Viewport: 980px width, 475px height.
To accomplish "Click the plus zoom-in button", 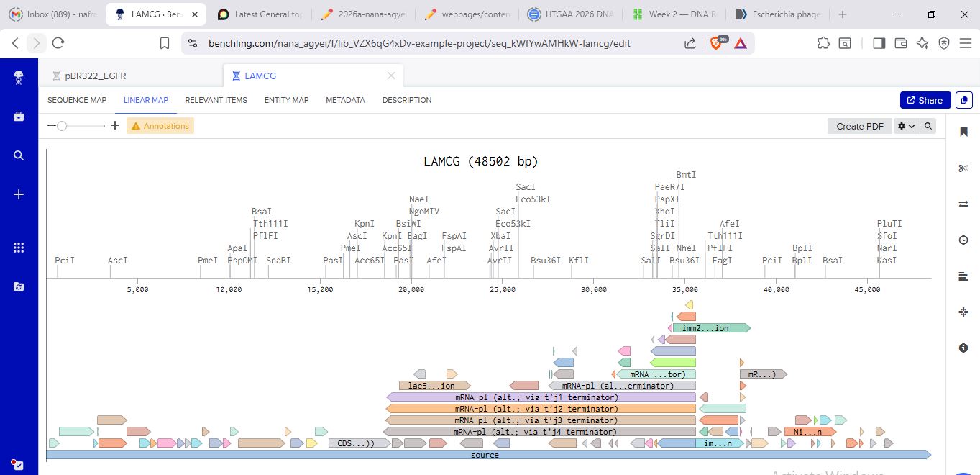I will (115, 126).
